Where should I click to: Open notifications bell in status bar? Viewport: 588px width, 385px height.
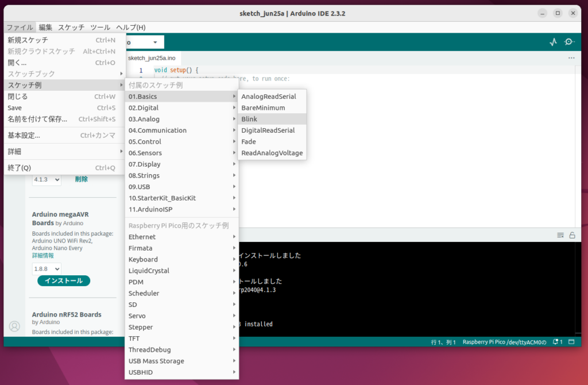point(557,342)
